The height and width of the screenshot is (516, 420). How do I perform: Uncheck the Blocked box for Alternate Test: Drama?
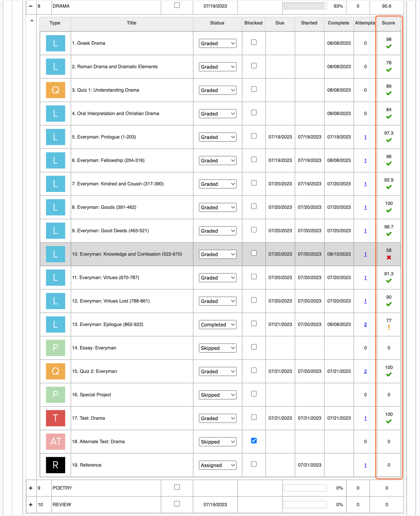254,441
